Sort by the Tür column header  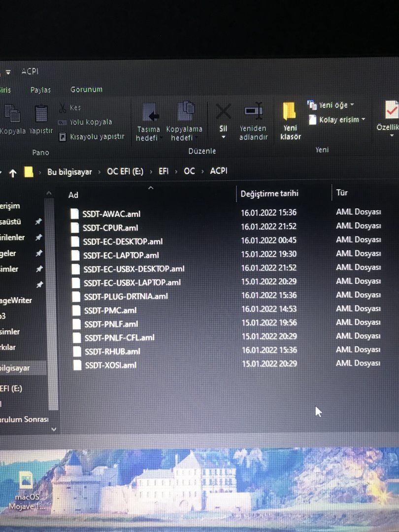342,193
